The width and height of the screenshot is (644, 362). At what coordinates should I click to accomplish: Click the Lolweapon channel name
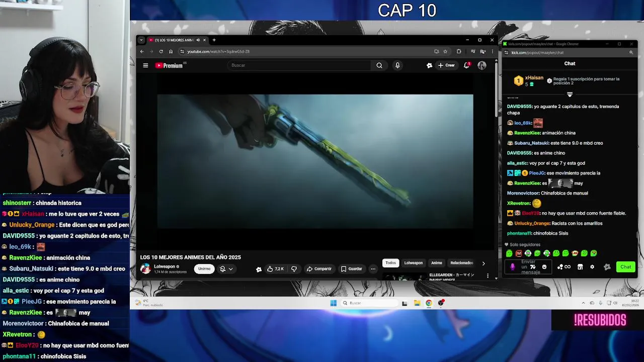coord(165,266)
